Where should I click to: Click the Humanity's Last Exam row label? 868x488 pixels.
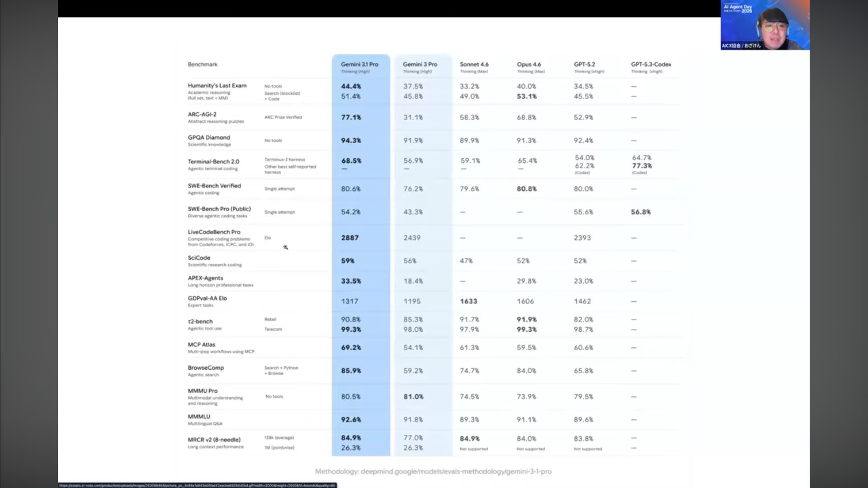click(217, 85)
